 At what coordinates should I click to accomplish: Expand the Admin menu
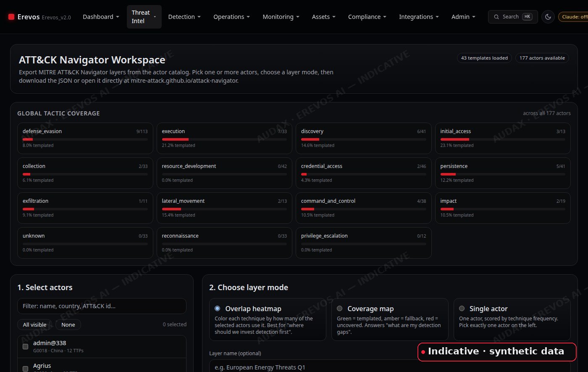pos(463,17)
